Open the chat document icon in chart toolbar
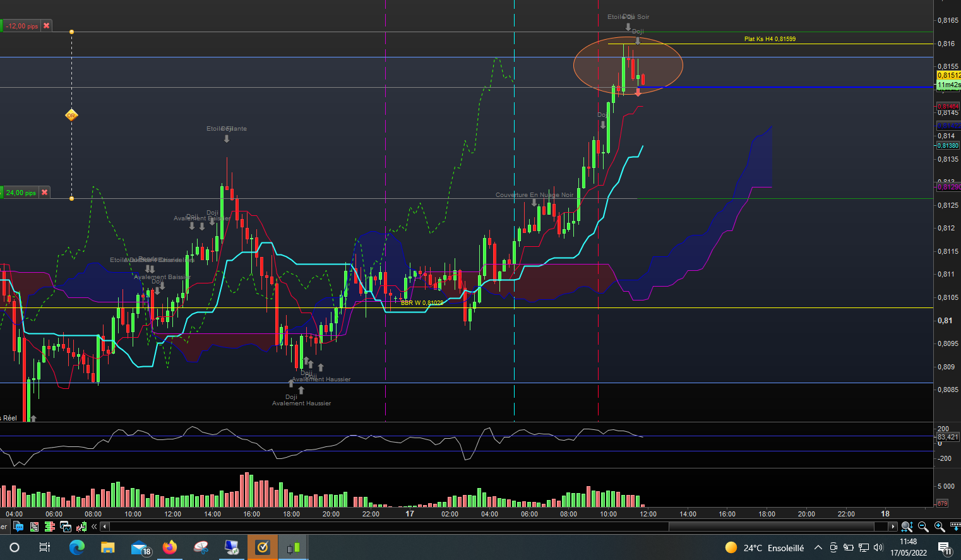 19,527
